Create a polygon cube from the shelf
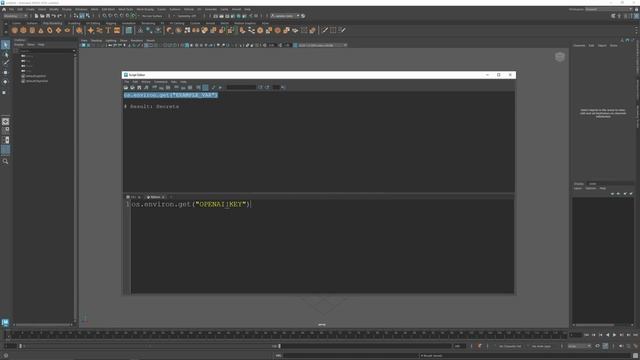Image resolution: width=640 pixels, height=360 pixels. pos(23,30)
